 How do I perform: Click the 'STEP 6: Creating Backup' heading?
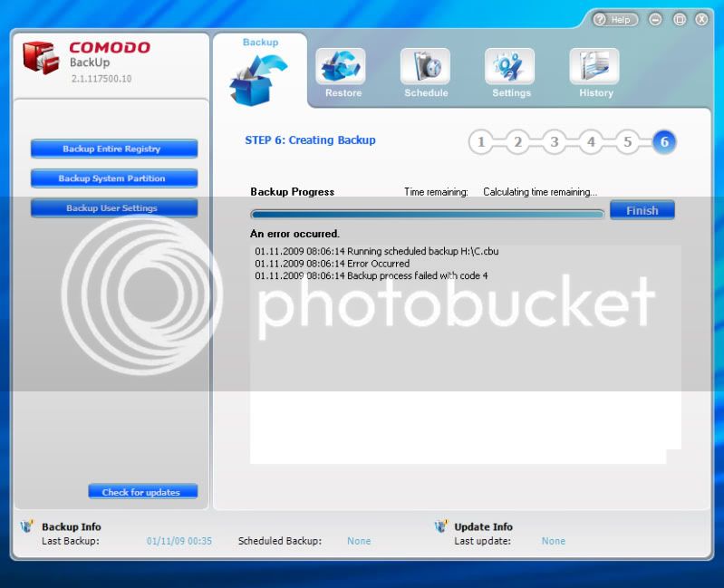tap(310, 140)
